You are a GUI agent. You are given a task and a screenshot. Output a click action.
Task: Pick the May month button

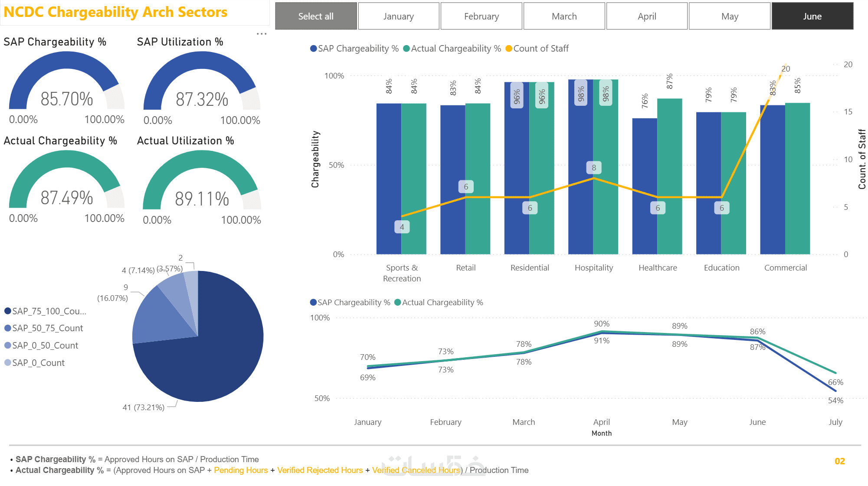(x=730, y=16)
